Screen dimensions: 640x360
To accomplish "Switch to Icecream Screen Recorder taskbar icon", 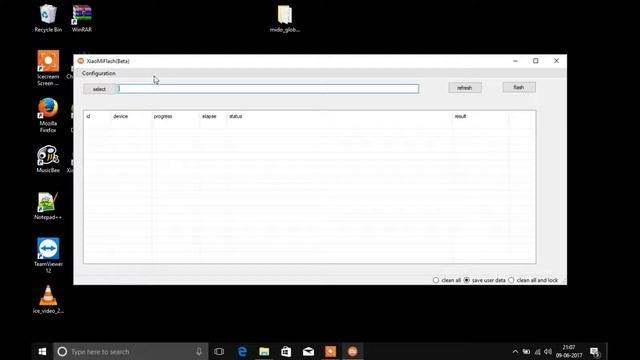I will [x=330, y=351].
